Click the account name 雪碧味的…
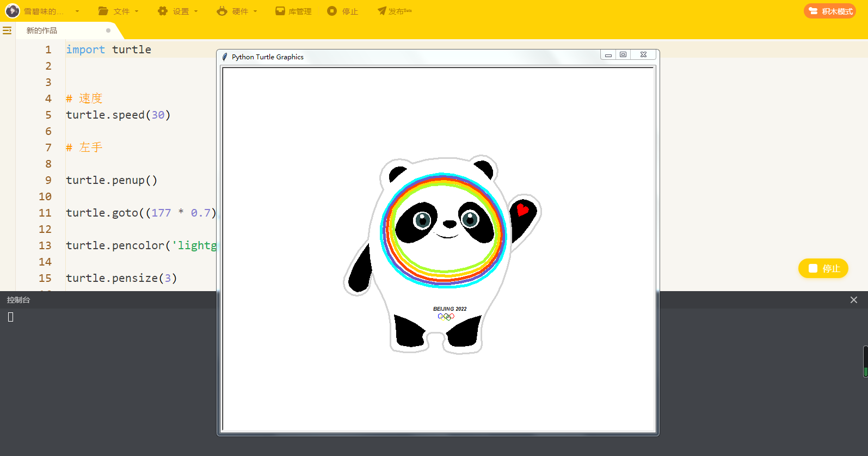The width and height of the screenshot is (868, 456). (x=44, y=11)
